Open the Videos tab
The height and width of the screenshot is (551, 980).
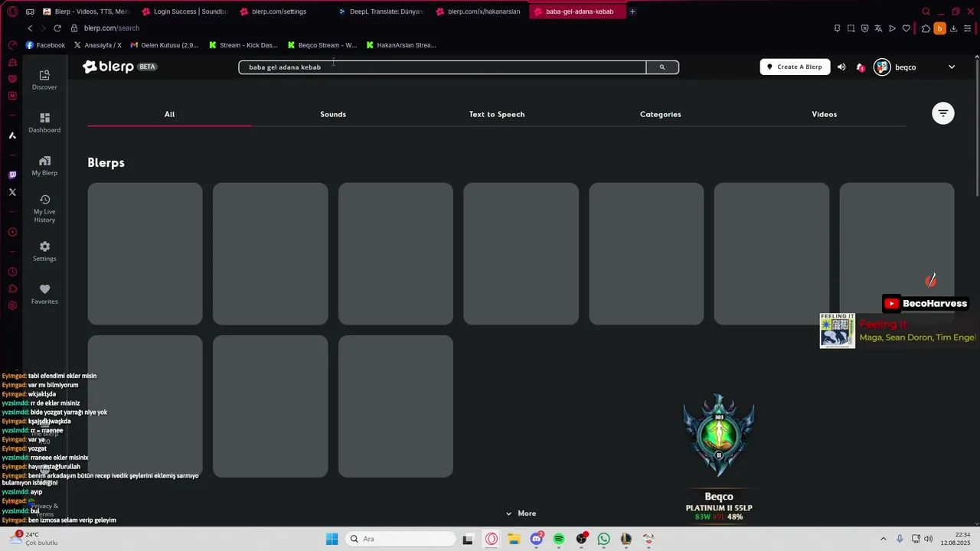825,114
